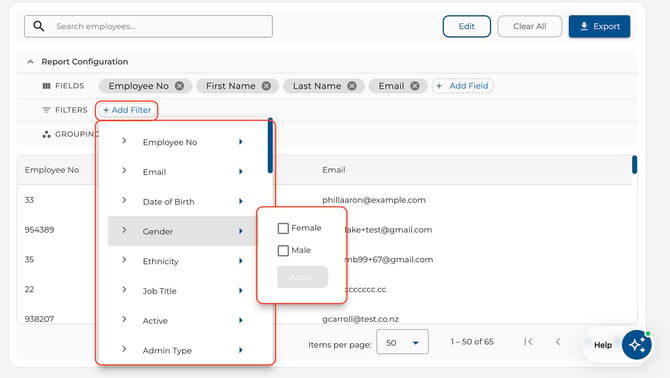Image resolution: width=670 pixels, height=378 pixels.
Task: Click the filter menu scrollbar
Action: point(270,146)
